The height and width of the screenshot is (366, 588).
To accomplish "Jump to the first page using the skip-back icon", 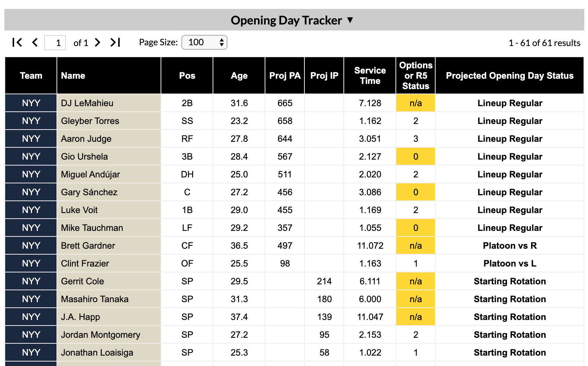I will pyautogui.click(x=17, y=42).
